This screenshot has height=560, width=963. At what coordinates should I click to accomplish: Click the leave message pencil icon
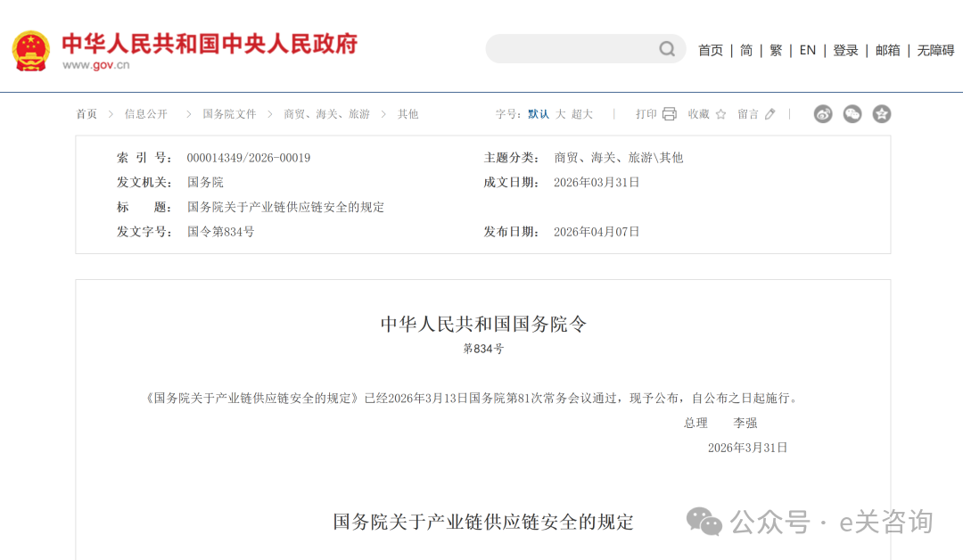770,114
